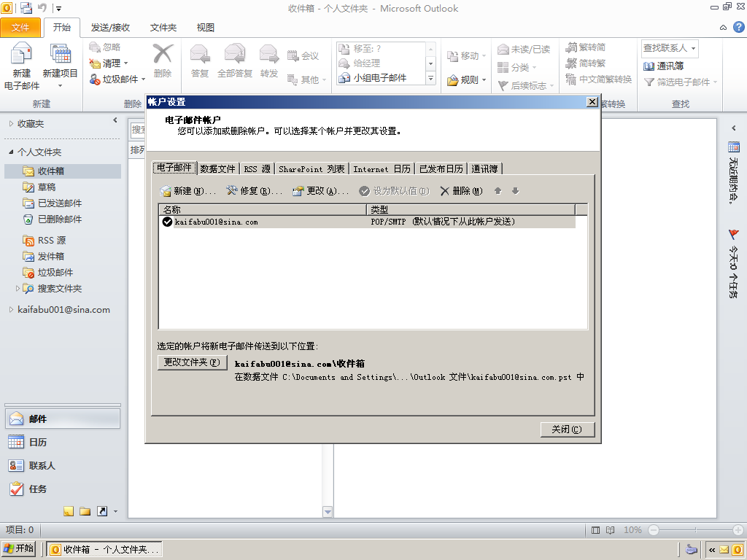The image size is (747, 560).
Task: Open the File (文件) tab
Action: (20, 28)
